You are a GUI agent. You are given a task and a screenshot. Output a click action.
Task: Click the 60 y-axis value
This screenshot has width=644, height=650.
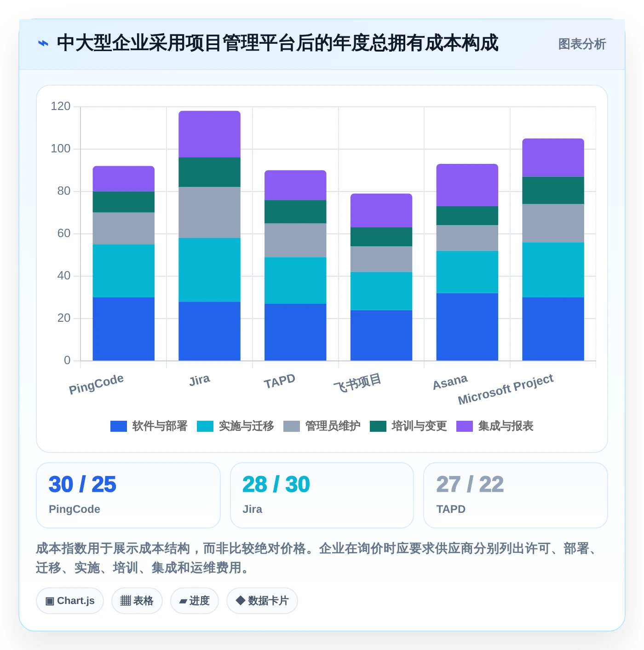click(64, 233)
